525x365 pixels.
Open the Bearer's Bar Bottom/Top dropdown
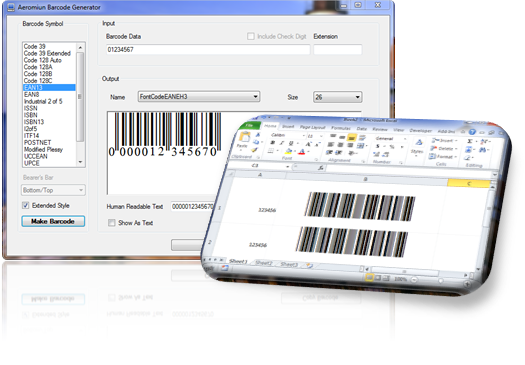pyautogui.click(x=53, y=190)
